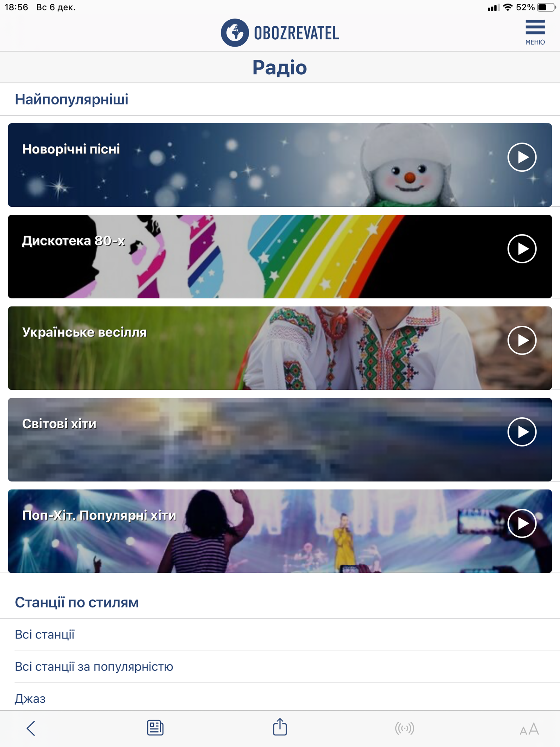Play the Дискотека 80-х station

pyautogui.click(x=522, y=249)
